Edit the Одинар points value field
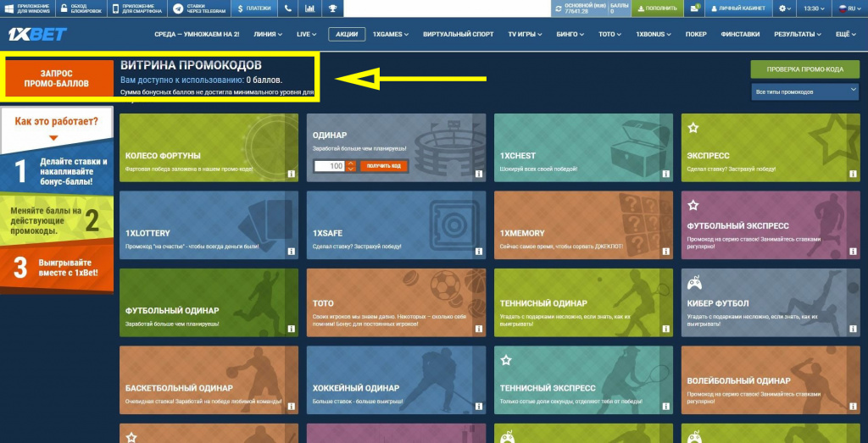868x443 pixels. [330, 166]
